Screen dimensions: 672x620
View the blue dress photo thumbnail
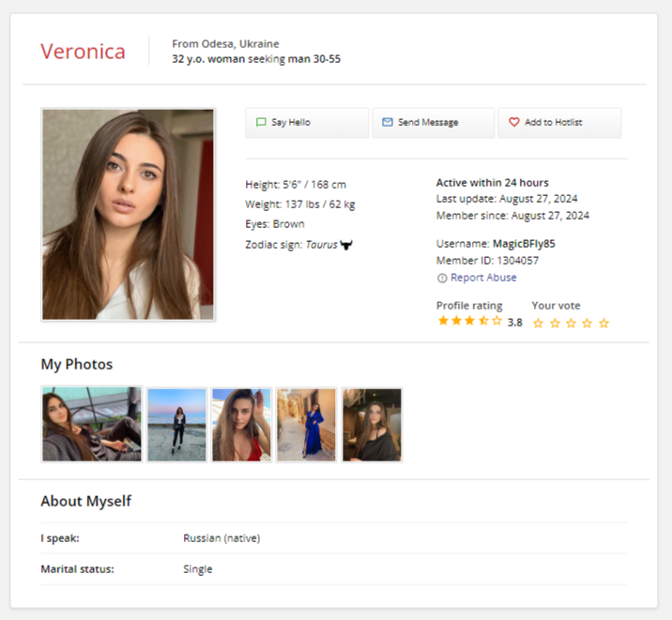point(306,425)
